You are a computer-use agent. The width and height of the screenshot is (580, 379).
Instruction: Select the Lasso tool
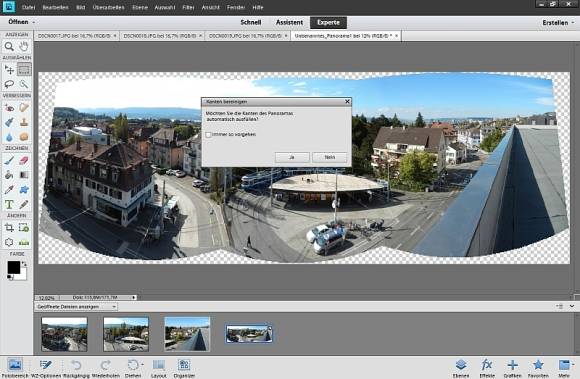point(9,84)
